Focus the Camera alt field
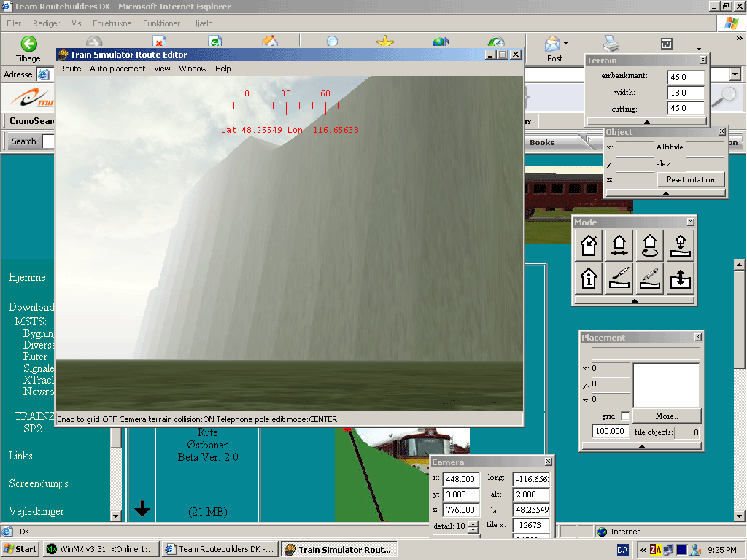 (x=531, y=494)
